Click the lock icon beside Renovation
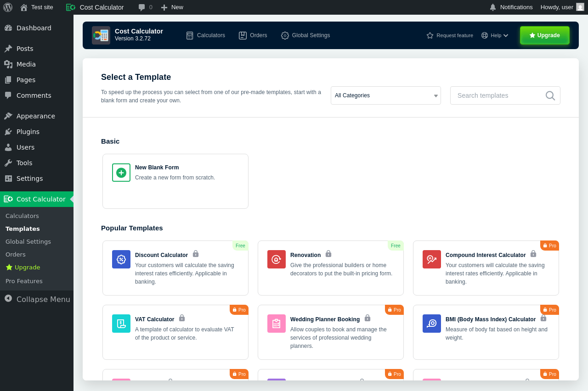Viewport: 588px width, 391px height. pos(328,254)
